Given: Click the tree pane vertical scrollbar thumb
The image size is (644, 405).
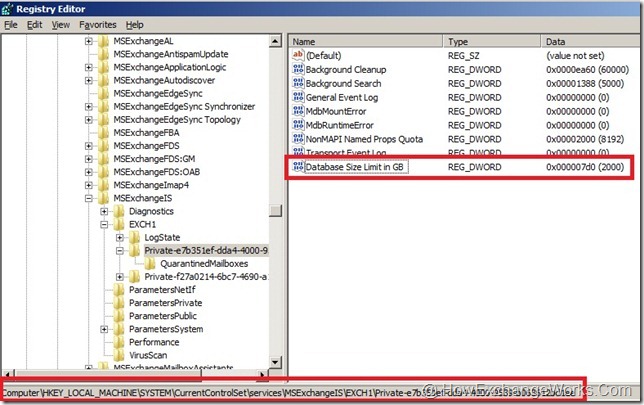Looking at the screenshot, I should [275, 210].
